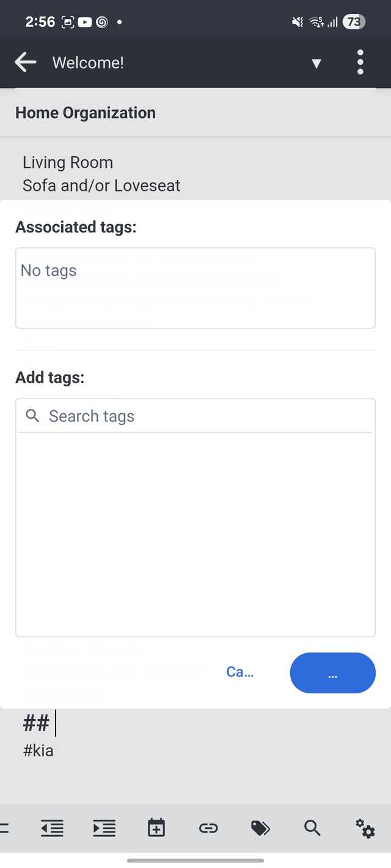Insert date with the calendar-plus icon
Image resolution: width=391 pixels, height=868 pixels.
(x=156, y=828)
